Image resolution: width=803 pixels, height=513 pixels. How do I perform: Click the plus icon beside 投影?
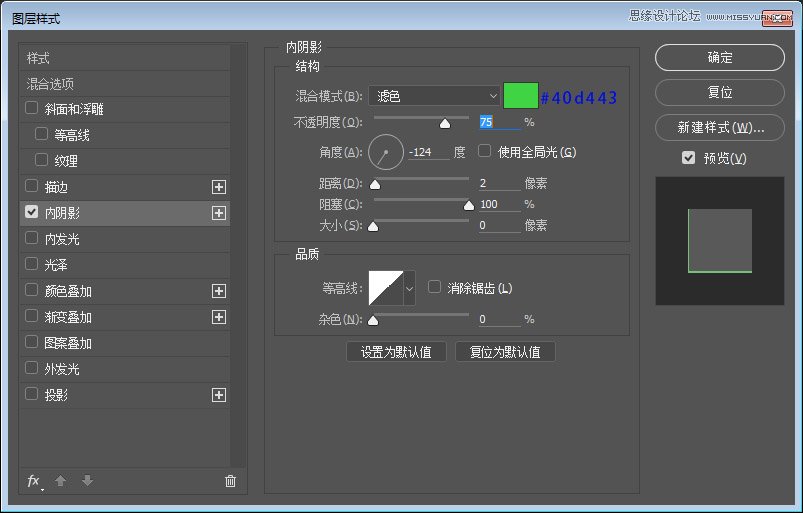tap(219, 395)
